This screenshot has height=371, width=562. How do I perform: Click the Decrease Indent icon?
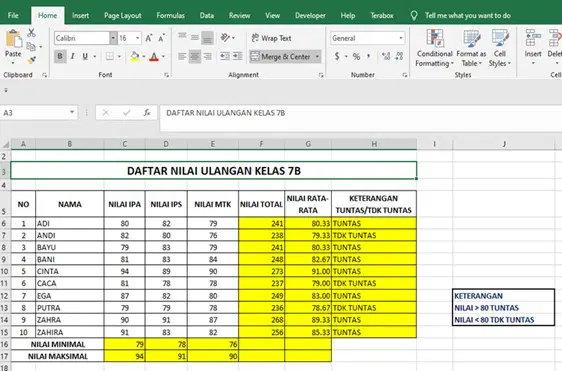[225, 56]
